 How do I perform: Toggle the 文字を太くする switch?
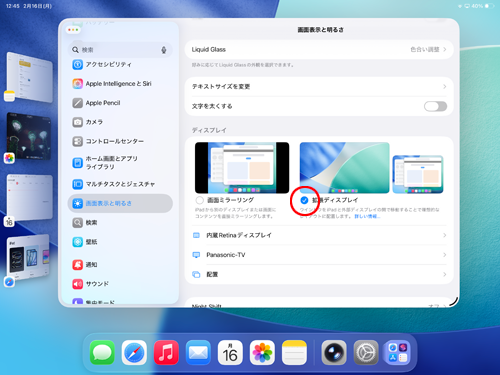pos(435,106)
